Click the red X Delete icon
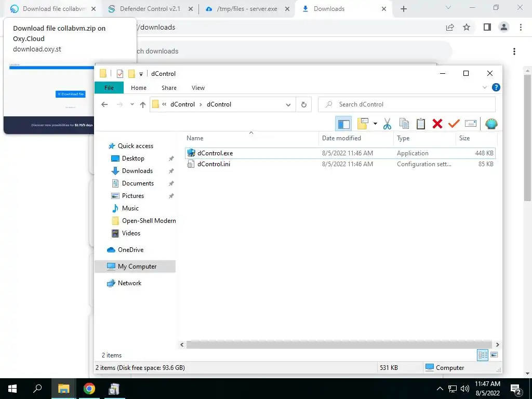532x399 pixels. pos(437,124)
